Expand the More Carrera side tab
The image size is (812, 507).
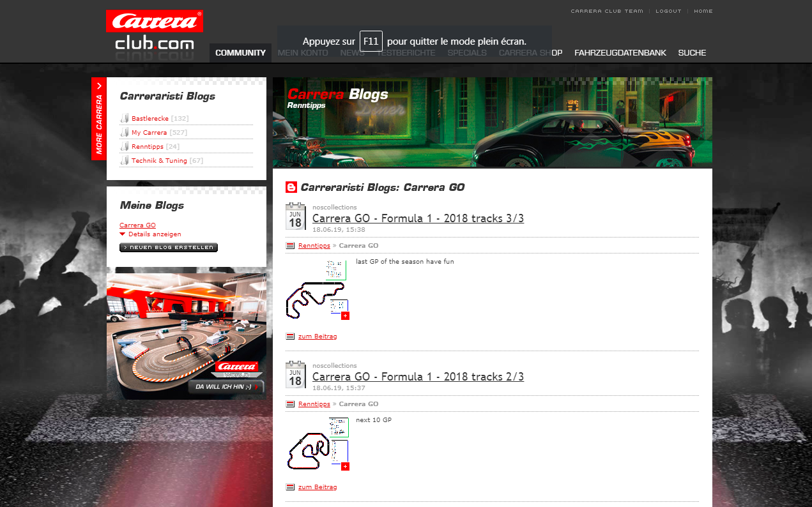pyautogui.click(x=99, y=119)
